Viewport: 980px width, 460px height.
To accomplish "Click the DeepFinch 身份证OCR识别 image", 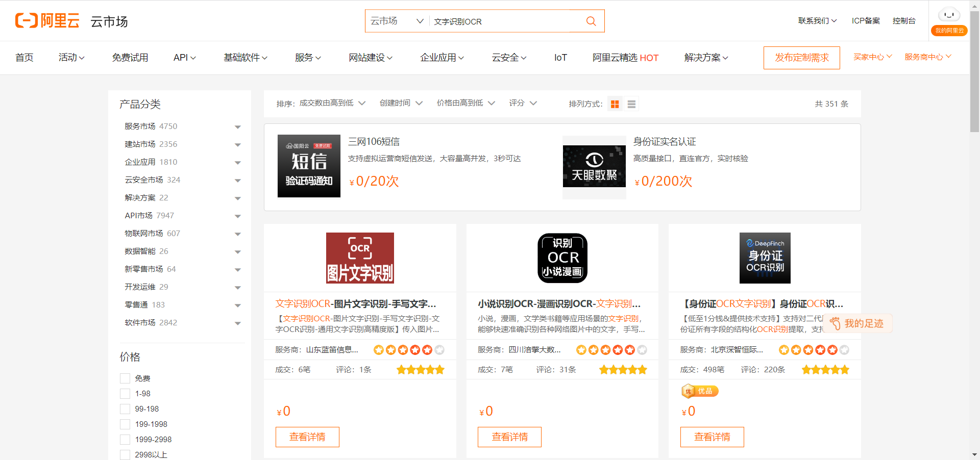I will [765, 258].
